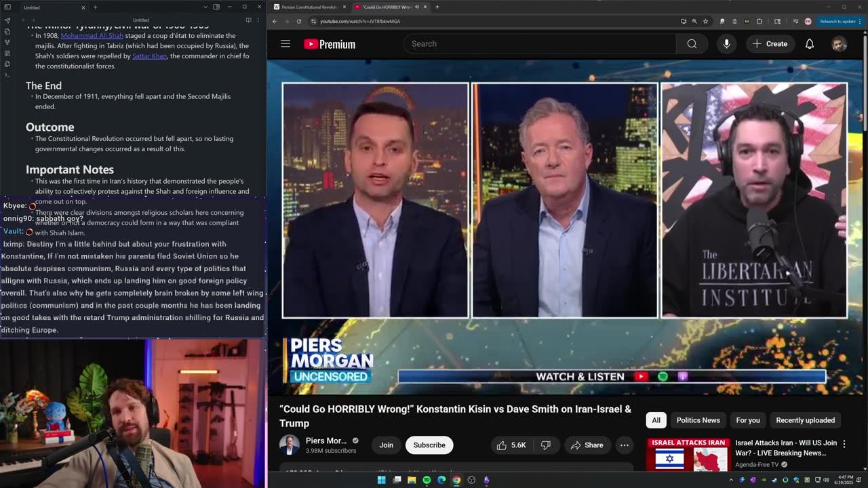Screen dimensions: 868x488
Task: Select the All filter chip
Action: [x=656, y=420]
